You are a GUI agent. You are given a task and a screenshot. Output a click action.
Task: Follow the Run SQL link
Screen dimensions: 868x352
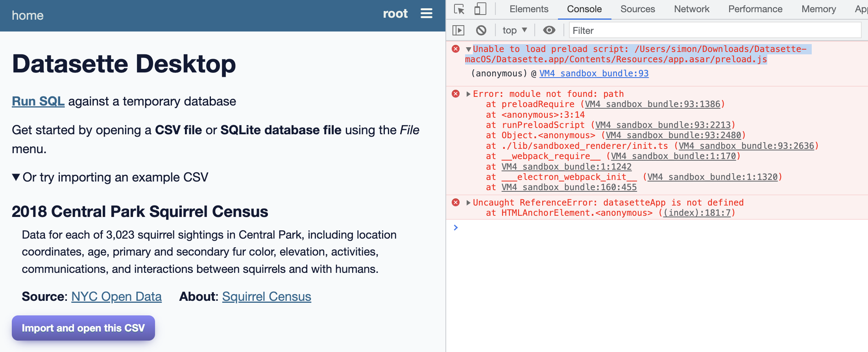(38, 101)
